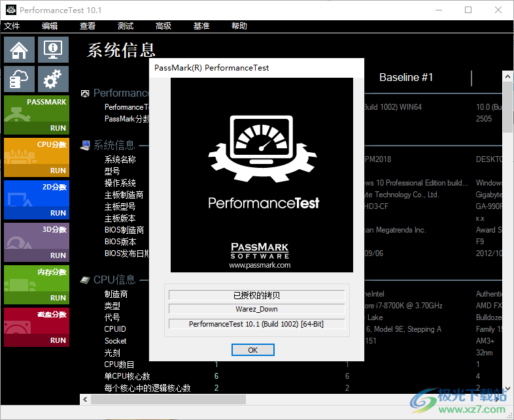Viewport: 514px width, 420px height.
Task: Run the 内存分数 test tile
Action: click(x=37, y=285)
